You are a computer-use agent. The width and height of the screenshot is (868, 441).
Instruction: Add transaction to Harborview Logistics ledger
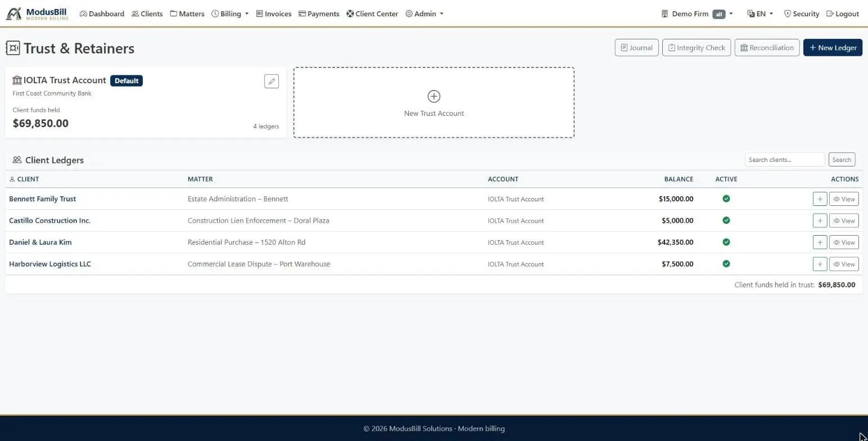(x=820, y=264)
